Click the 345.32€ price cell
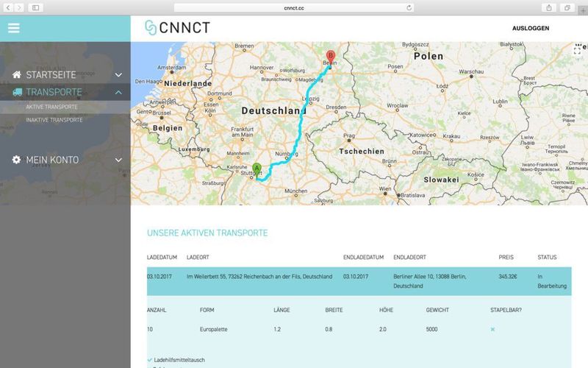Screen dimensions: 588x368 coord(508,277)
